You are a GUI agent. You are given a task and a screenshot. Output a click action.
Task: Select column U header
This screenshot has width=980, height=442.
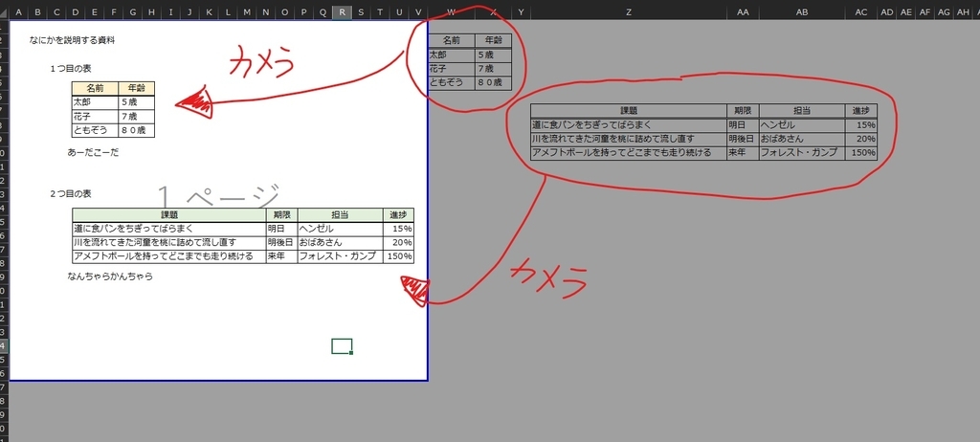click(399, 11)
